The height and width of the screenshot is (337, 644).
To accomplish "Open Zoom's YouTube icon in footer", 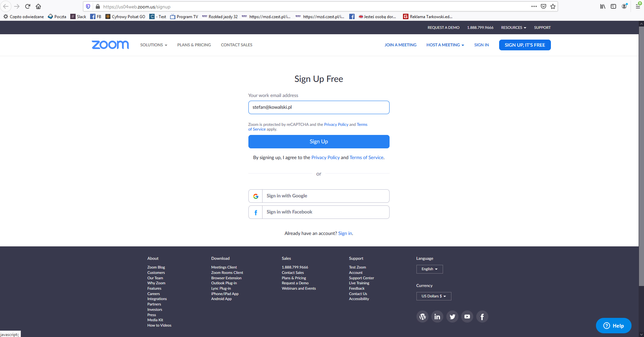I will [467, 317].
